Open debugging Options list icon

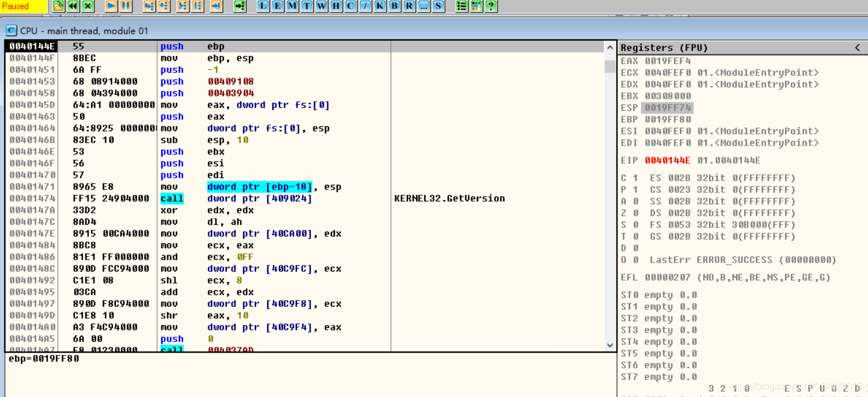tap(462, 6)
